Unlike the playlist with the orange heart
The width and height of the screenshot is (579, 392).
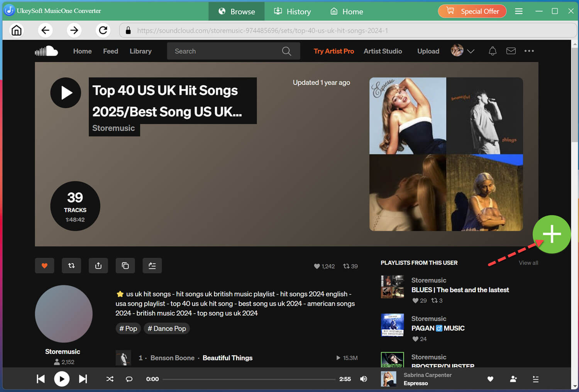[44, 265]
